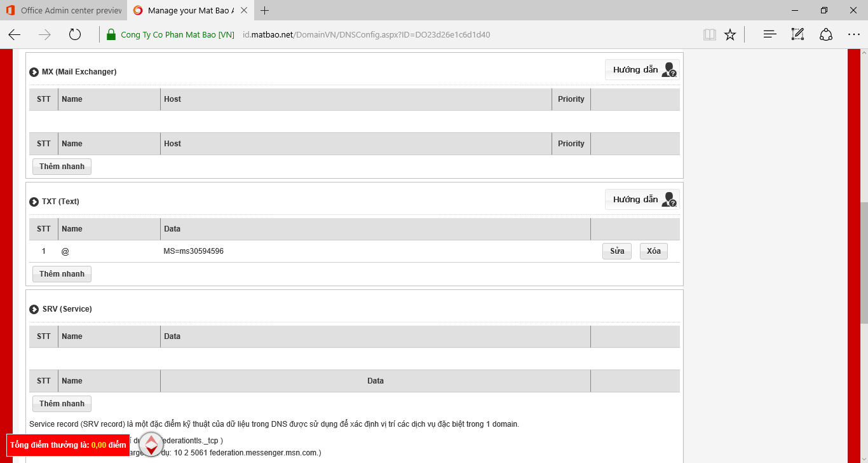Click the browser Back arrow
Viewport: 868px width, 463px height.
15,35
